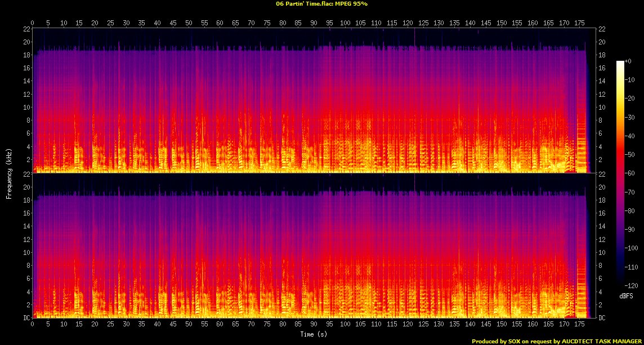This screenshot has width=644, height=345.
Task: Click the "22" kHz label at top-left of the upper channel
Action: 26,29
